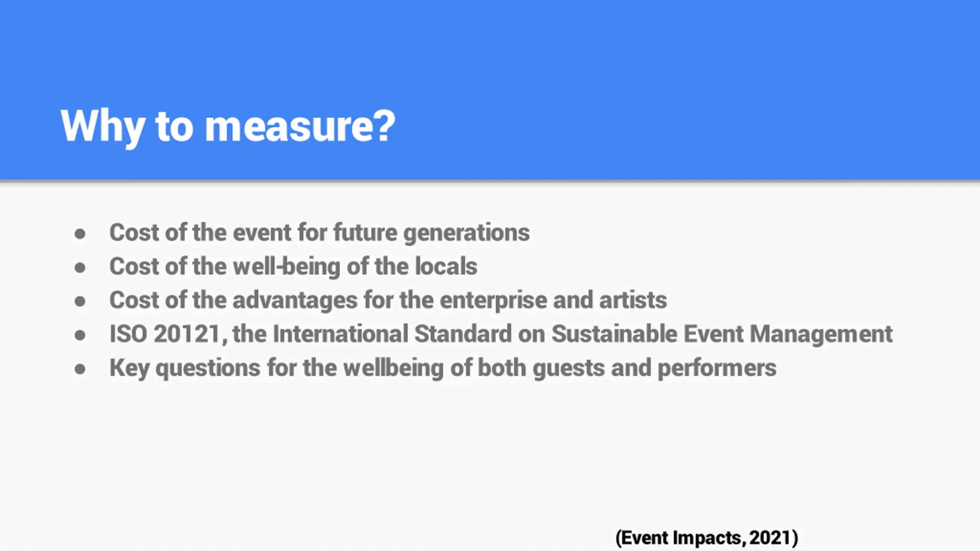The height and width of the screenshot is (551, 980).
Task: Click the bullet dot next to ISO 20121
Action: tap(80, 335)
